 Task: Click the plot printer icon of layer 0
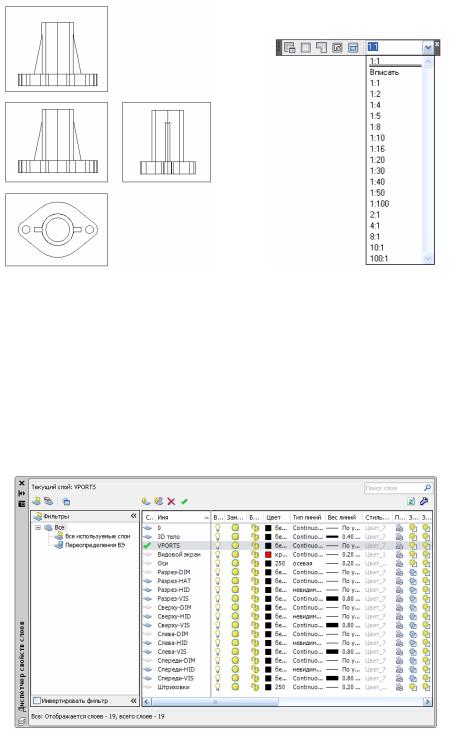coord(399,527)
